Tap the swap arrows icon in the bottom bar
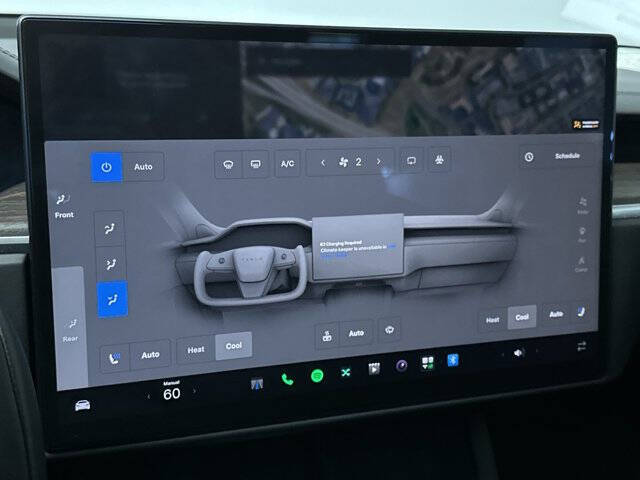640x480 pixels. point(582,346)
